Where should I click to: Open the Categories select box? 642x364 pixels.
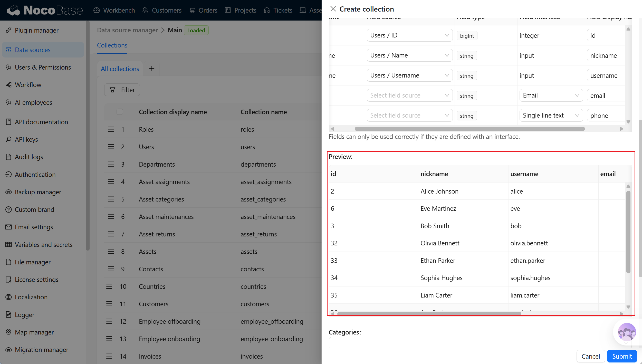[x=480, y=343]
